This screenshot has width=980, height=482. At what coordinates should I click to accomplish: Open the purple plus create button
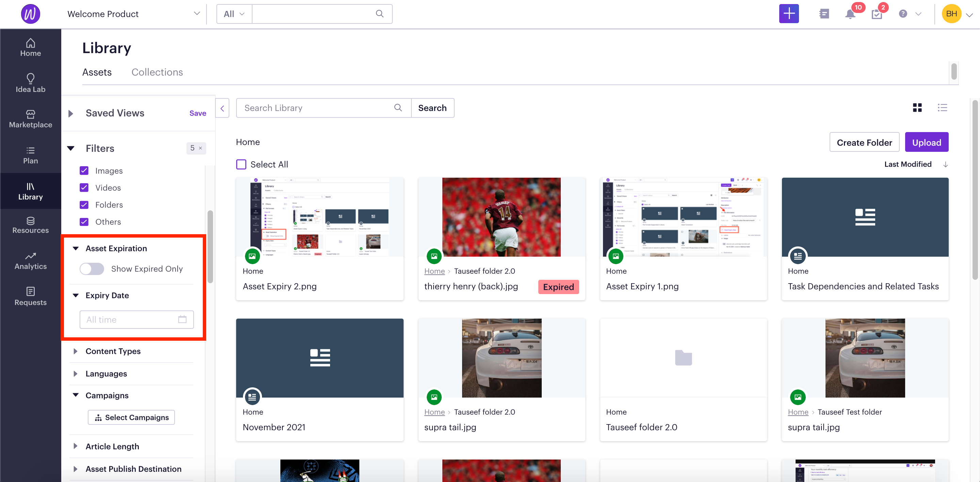[x=789, y=14]
